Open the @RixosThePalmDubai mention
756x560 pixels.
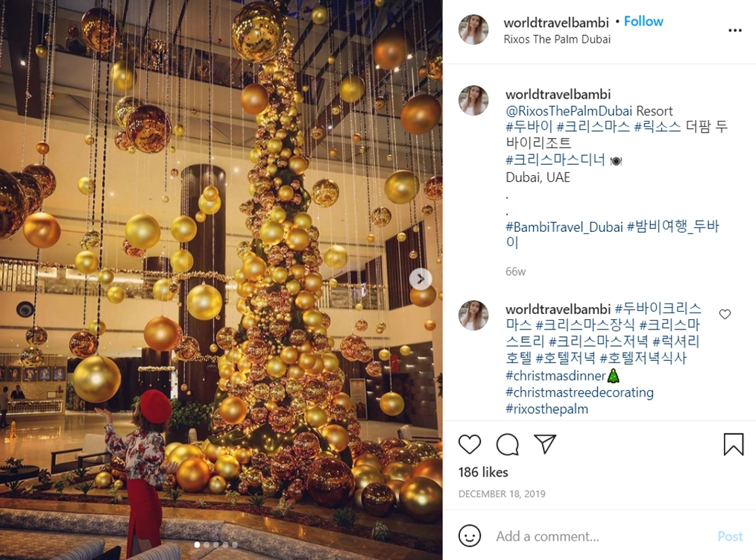[569, 111]
